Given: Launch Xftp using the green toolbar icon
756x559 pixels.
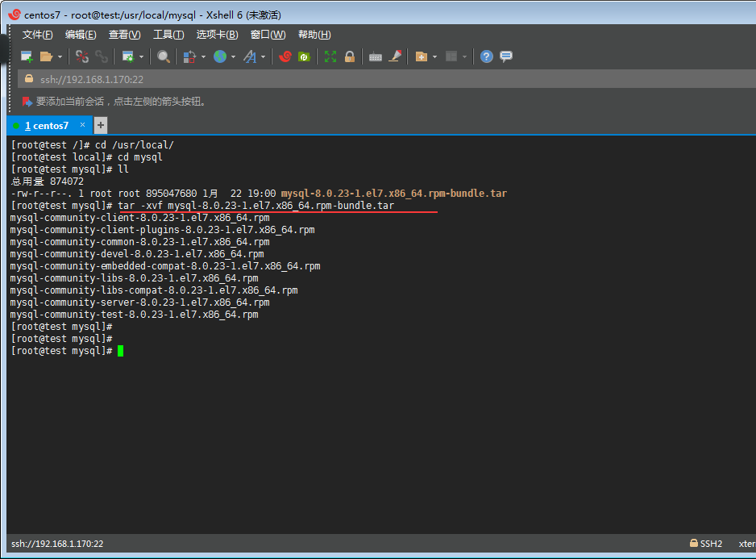Looking at the screenshot, I should (x=304, y=56).
